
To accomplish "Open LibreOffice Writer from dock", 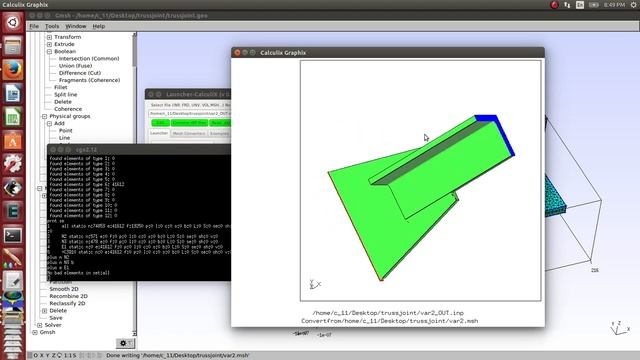I will point(13,93).
